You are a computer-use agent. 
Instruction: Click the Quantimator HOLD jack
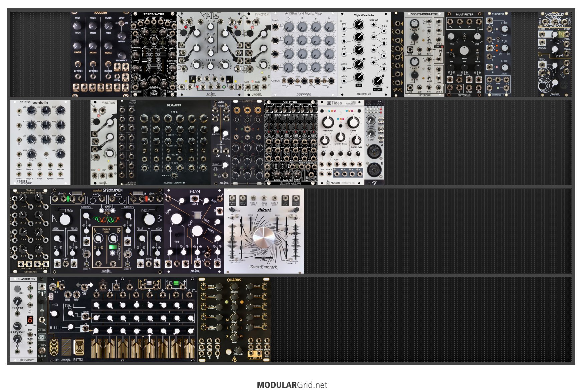coord(30,343)
